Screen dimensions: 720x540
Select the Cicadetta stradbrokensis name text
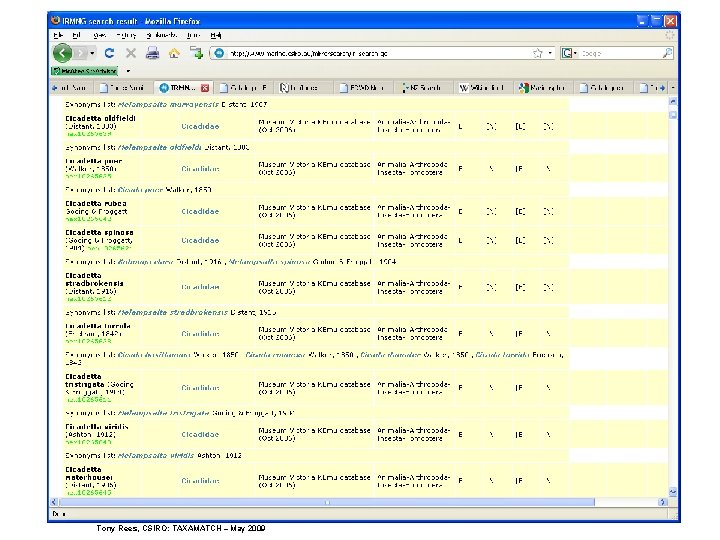click(x=94, y=280)
